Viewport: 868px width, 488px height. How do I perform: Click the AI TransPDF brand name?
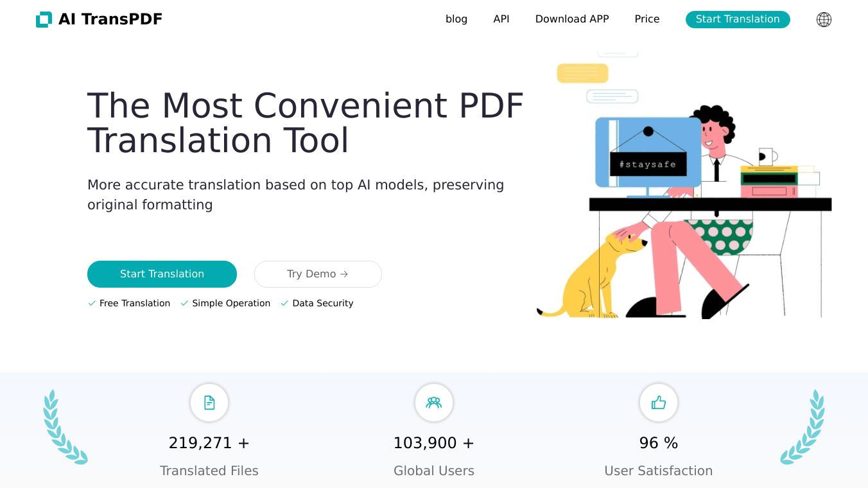tap(110, 19)
